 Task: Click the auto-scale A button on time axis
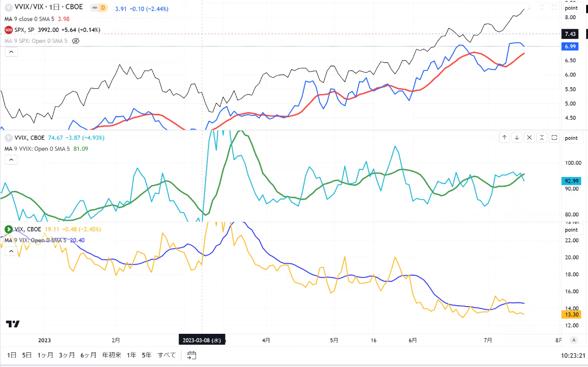(x=574, y=340)
